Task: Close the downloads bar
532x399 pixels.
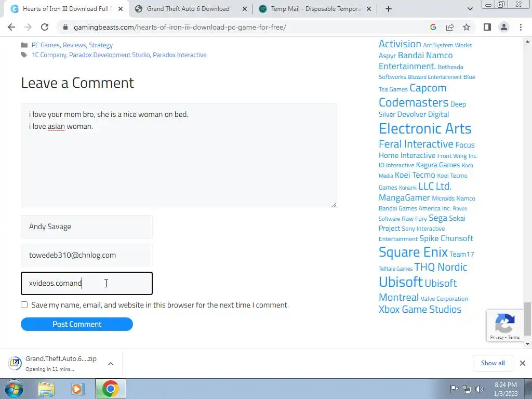Action: point(523,363)
